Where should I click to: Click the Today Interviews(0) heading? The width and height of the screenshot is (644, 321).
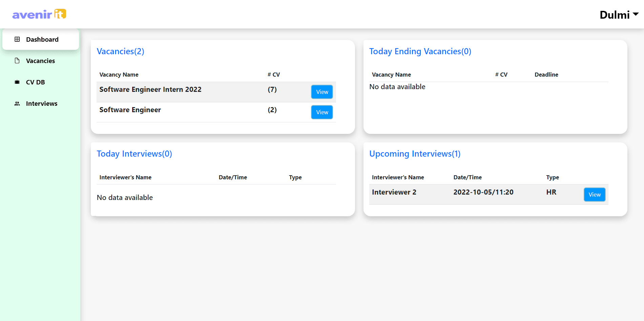[x=134, y=154]
